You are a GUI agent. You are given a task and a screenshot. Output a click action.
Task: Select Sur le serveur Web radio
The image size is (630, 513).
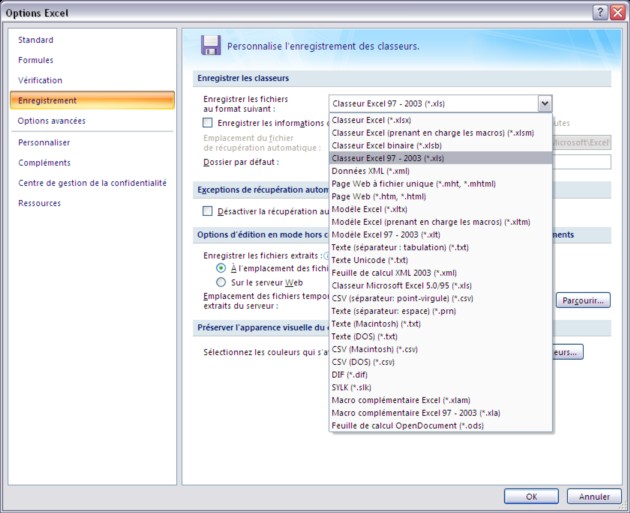point(221,282)
